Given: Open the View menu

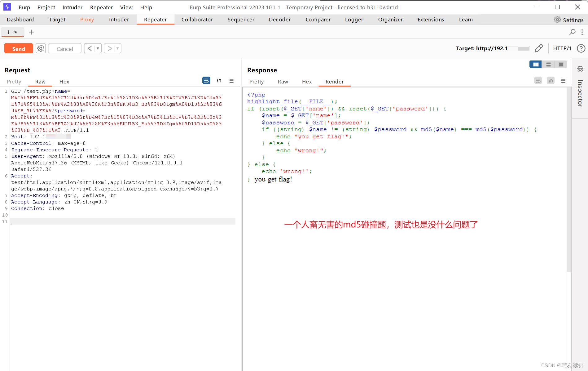Looking at the screenshot, I should pos(126,7).
